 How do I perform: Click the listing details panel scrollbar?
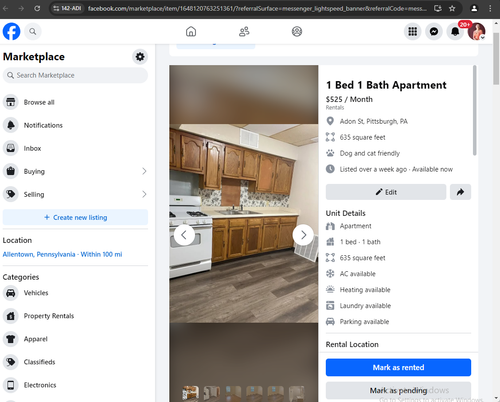click(x=474, y=110)
